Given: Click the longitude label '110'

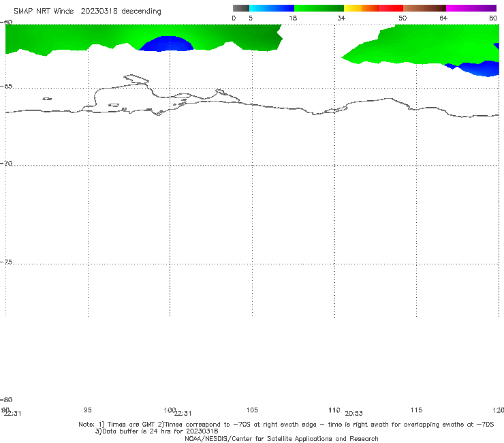Looking at the screenshot, I should pos(334,410).
